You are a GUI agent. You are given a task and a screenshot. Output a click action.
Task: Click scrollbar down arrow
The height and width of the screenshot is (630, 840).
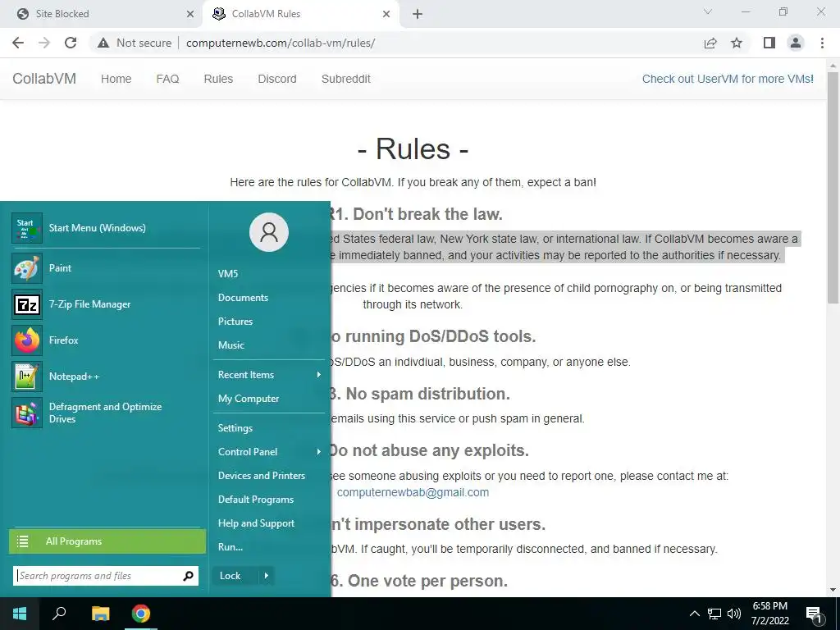click(x=833, y=590)
